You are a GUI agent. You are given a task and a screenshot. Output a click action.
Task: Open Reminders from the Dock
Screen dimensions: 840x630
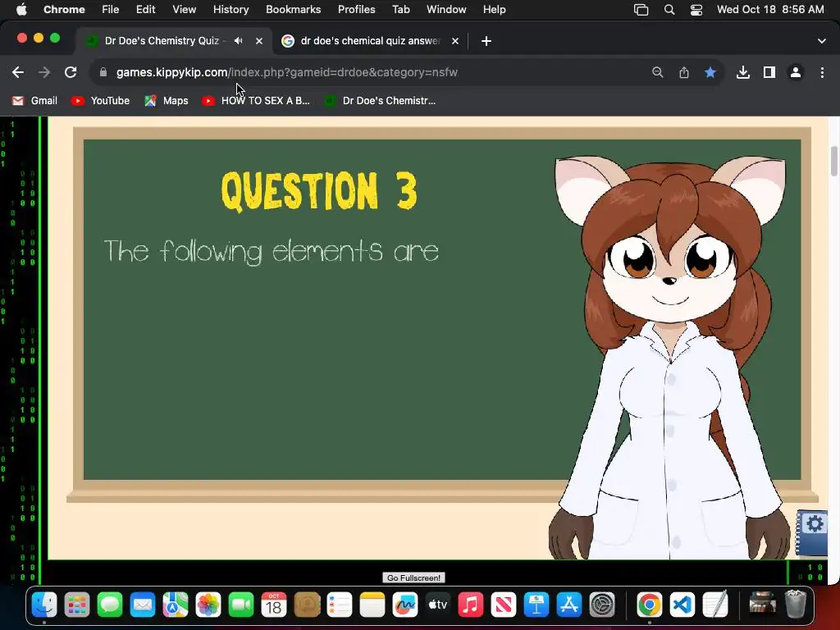[340, 605]
